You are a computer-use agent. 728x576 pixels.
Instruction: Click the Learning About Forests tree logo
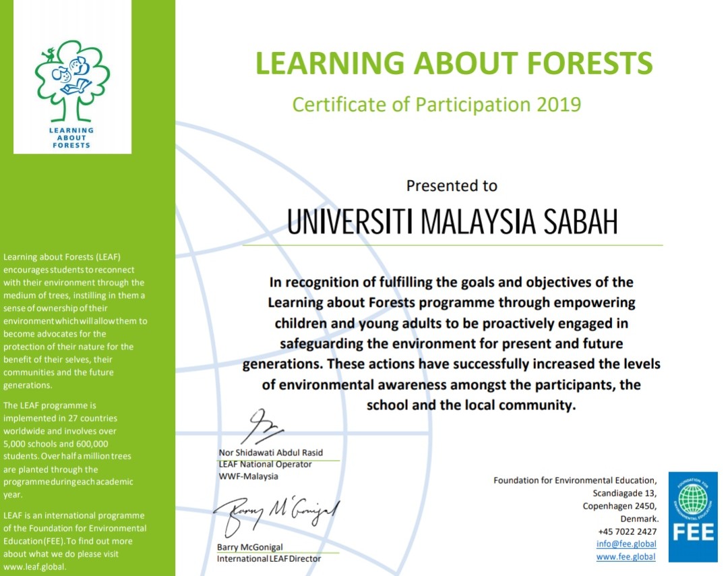[72, 94]
